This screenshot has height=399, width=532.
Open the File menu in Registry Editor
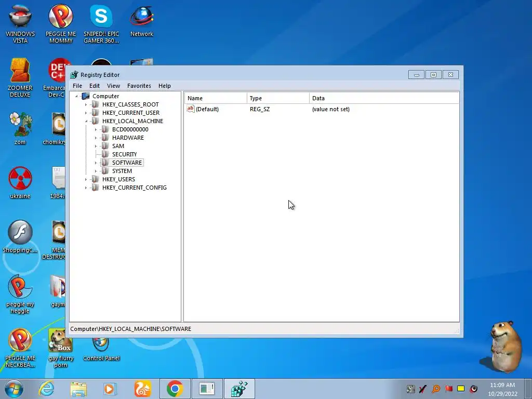click(77, 86)
